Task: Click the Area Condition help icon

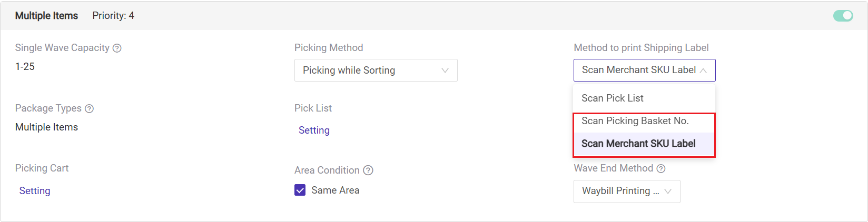Action: click(x=369, y=170)
